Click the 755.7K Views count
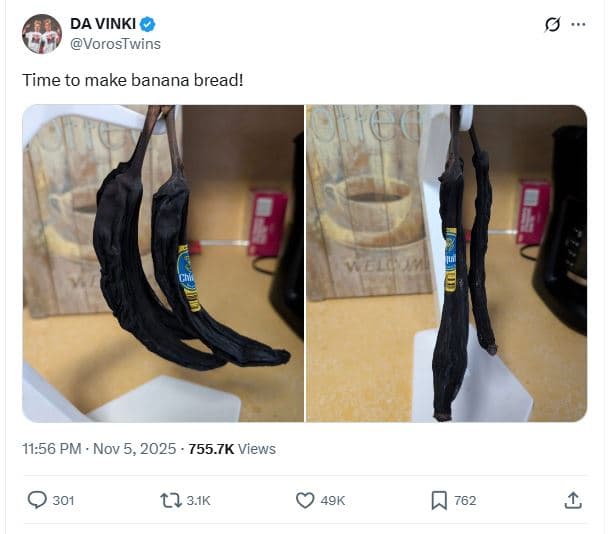The width and height of the screenshot is (615, 534). pos(232,449)
